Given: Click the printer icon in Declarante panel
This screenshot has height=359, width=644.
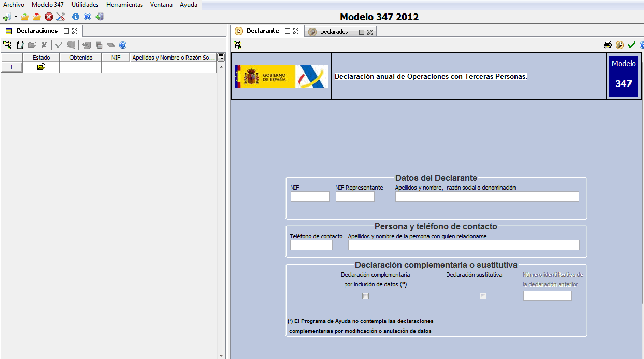Looking at the screenshot, I should pyautogui.click(x=608, y=45).
